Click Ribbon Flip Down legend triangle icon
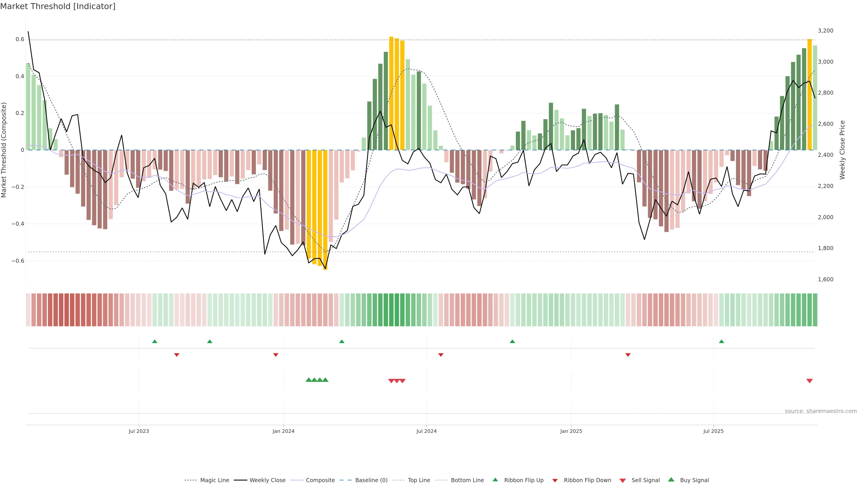This screenshot has height=488, width=868. click(x=555, y=481)
